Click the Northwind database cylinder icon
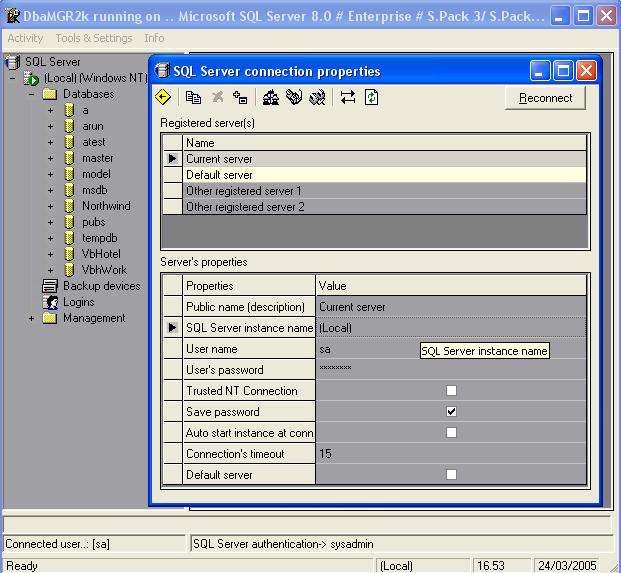The height and width of the screenshot is (573, 621). [x=69, y=206]
